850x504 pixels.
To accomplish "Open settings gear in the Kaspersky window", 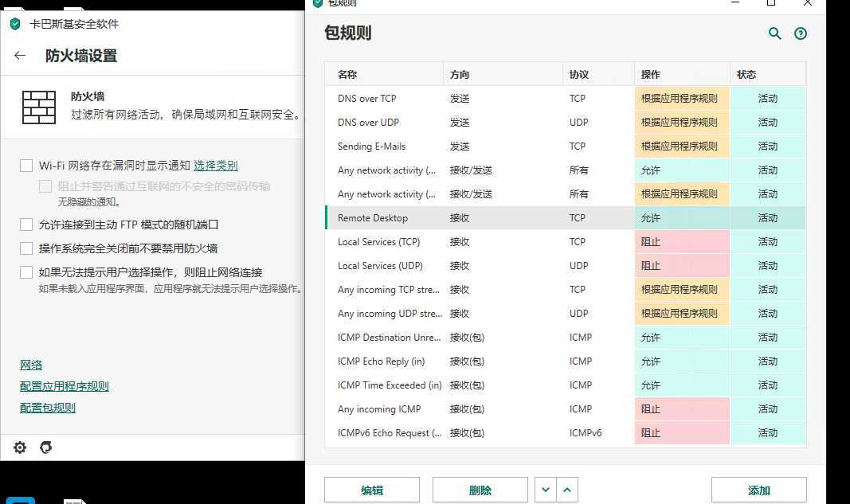I will (x=20, y=447).
